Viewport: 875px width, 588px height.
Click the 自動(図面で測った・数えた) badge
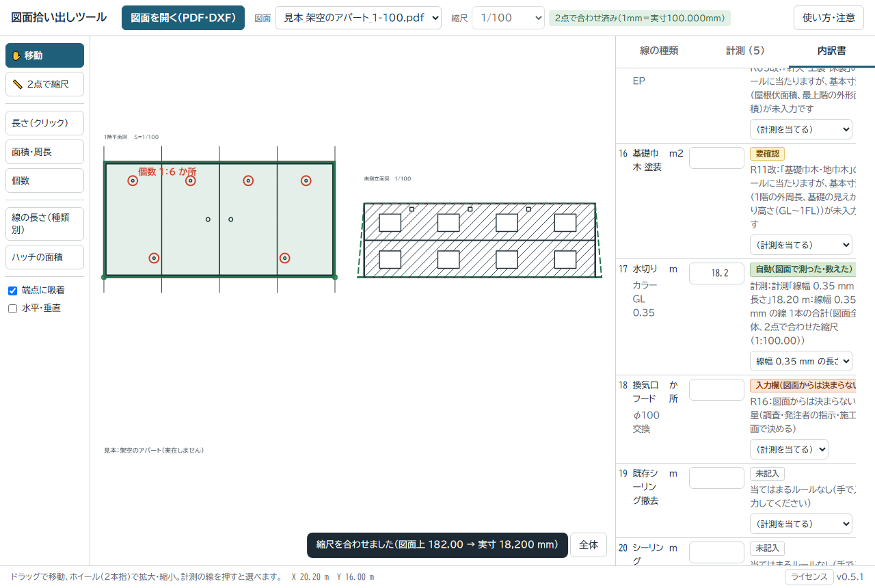803,269
